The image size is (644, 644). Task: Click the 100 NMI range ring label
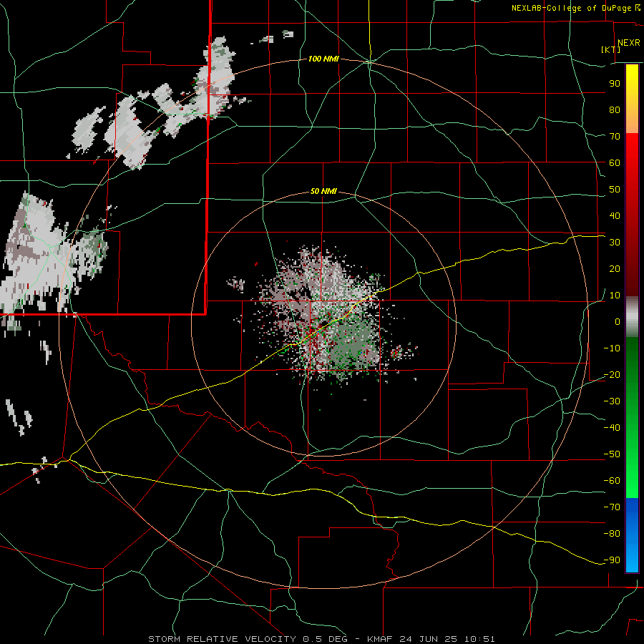pos(323,59)
